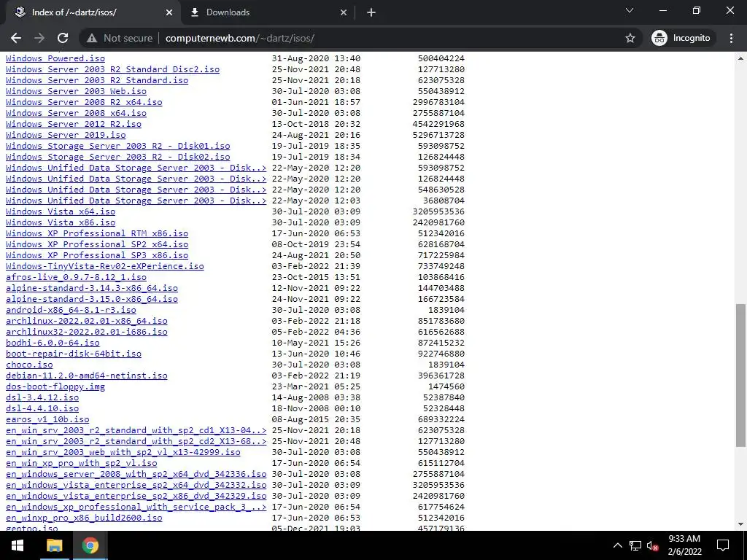
Task: Go back to the previous page
Action: pyautogui.click(x=16, y=38)
